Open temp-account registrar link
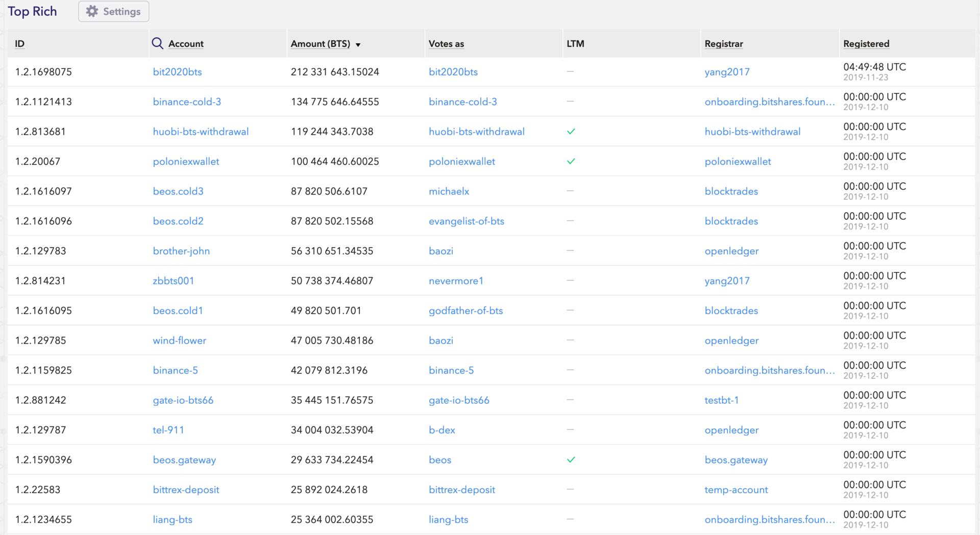The height and width of the screenshot is (535, 980). pyautogui.click(x=736, y=490)
